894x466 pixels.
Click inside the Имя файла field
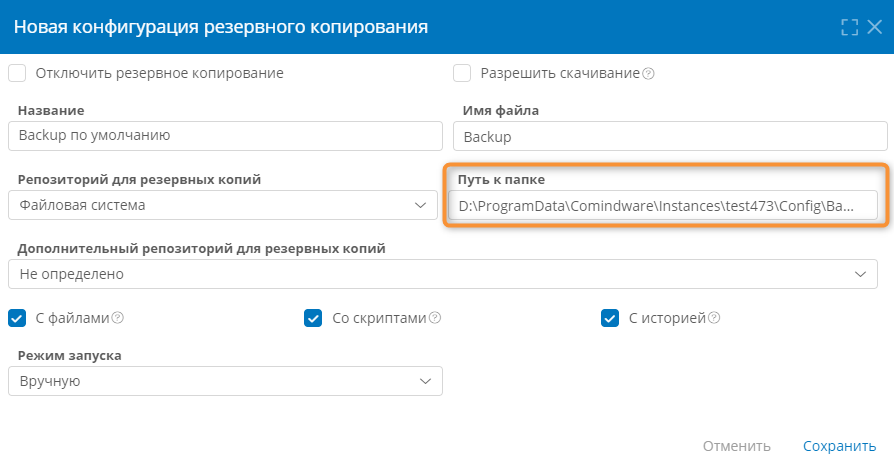click(x=670, y=136)
